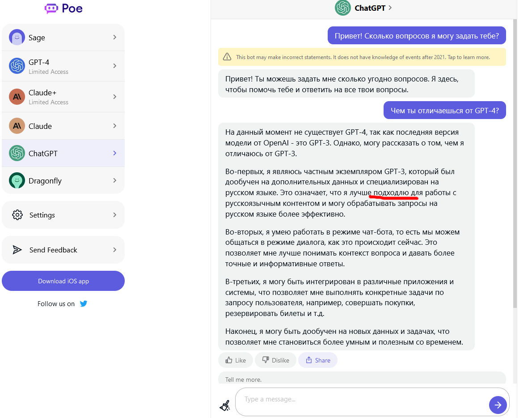Like the ChatGPT response

coord(236,360)
